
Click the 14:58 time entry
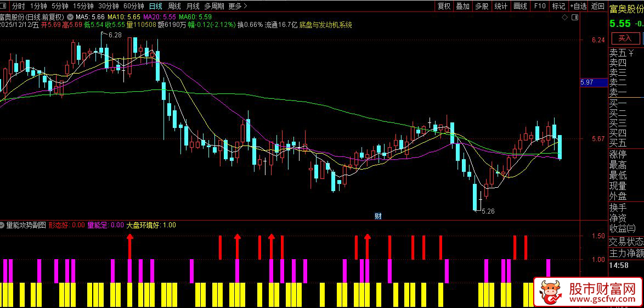(x=620, y=265)
